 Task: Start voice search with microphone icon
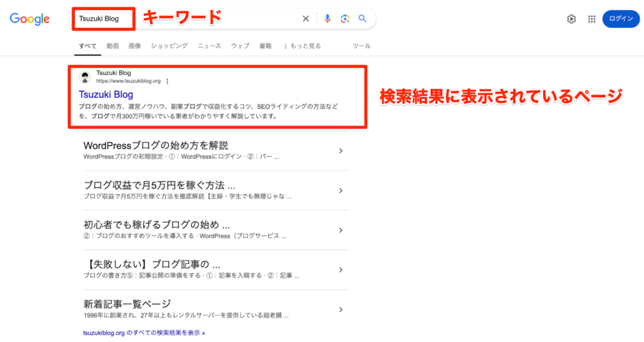coord(327,19)
